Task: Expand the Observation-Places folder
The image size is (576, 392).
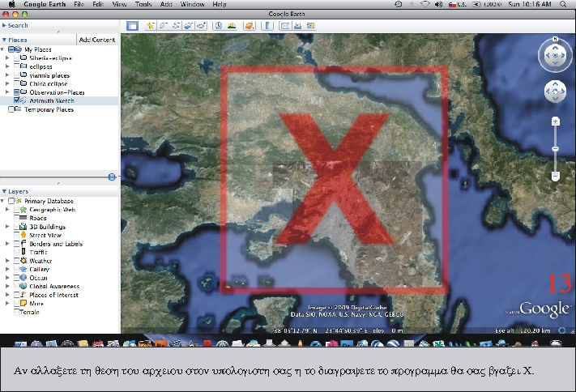Action: click(x=7, y=92)
